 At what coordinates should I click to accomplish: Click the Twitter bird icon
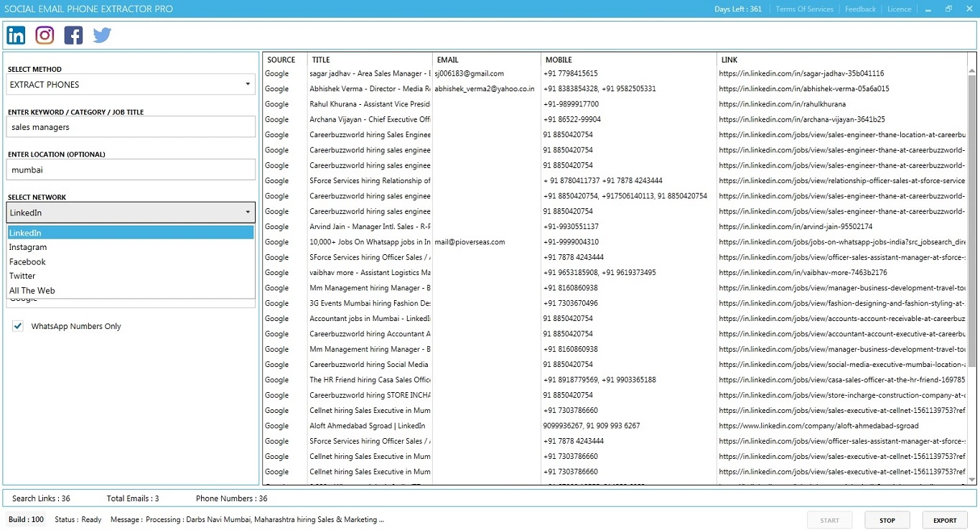click(x=102, y=35)
